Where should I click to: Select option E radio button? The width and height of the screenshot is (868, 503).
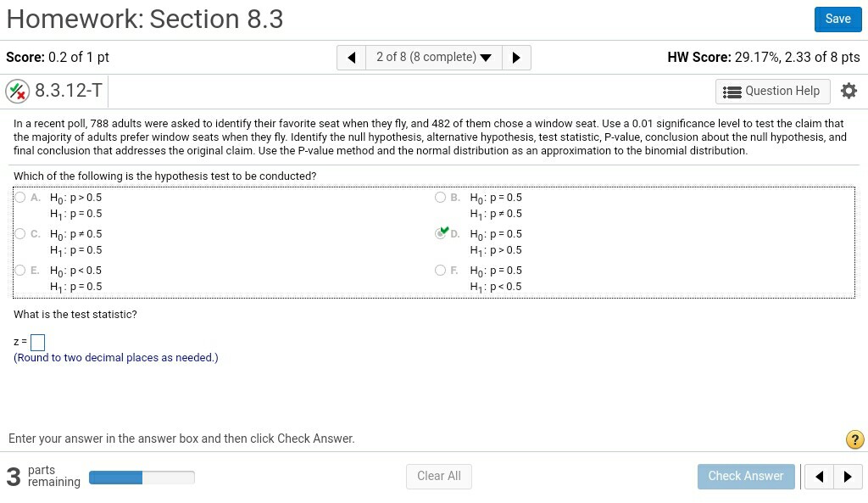point(19,271)
